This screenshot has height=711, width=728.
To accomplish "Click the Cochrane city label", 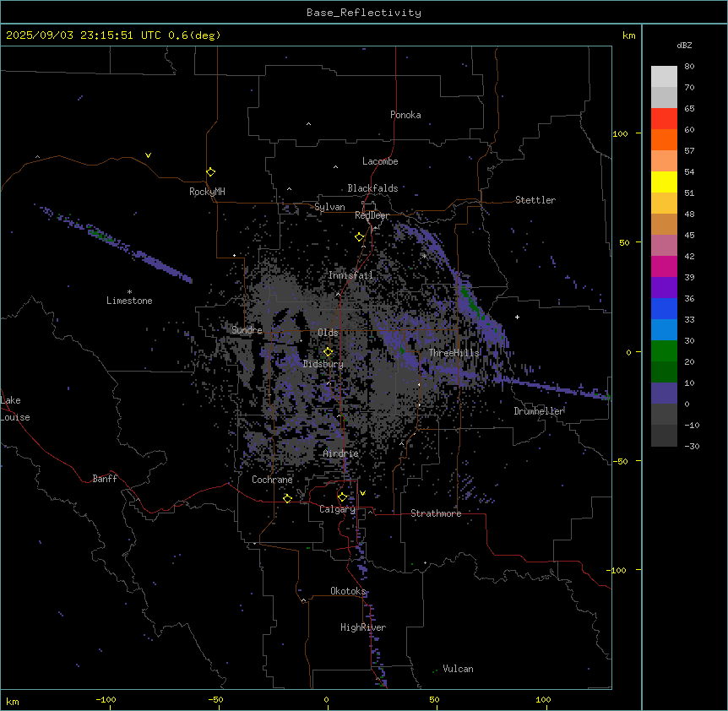I will pyautogui.click(x=272, y=480).
